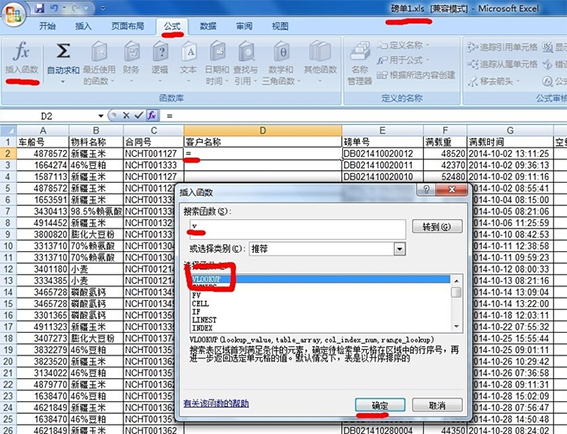
Task: Switch to 页面布局 ribbon tab
Action: click(127, 26)
